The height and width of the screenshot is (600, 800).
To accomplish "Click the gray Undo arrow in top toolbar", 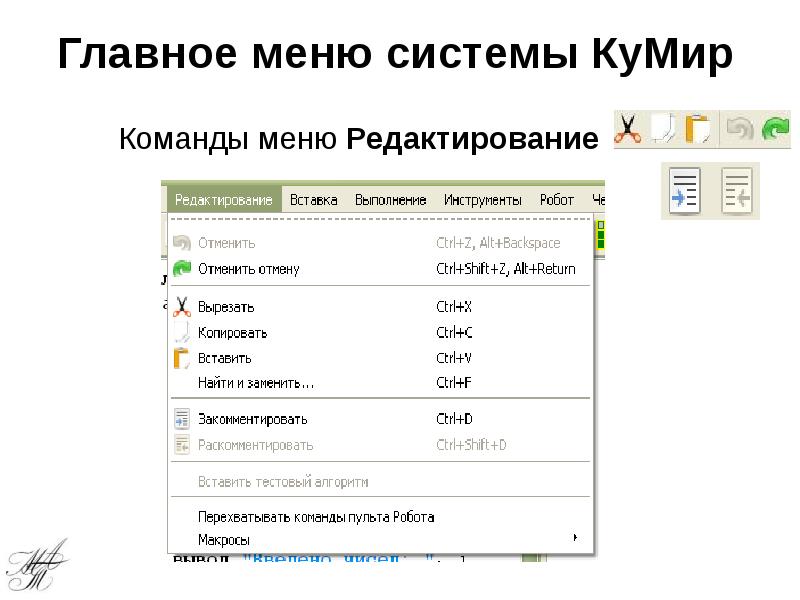I will [x=740, y=128].
